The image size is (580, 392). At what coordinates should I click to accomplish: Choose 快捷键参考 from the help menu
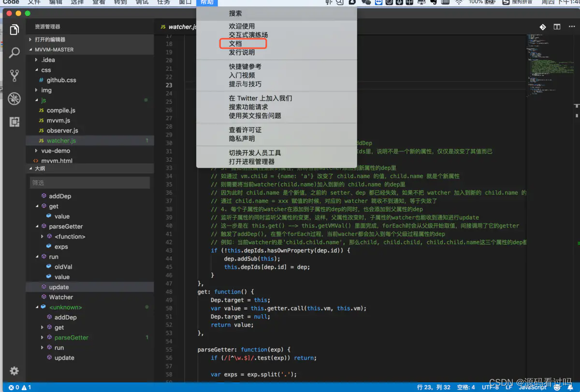tap(245, 67)
